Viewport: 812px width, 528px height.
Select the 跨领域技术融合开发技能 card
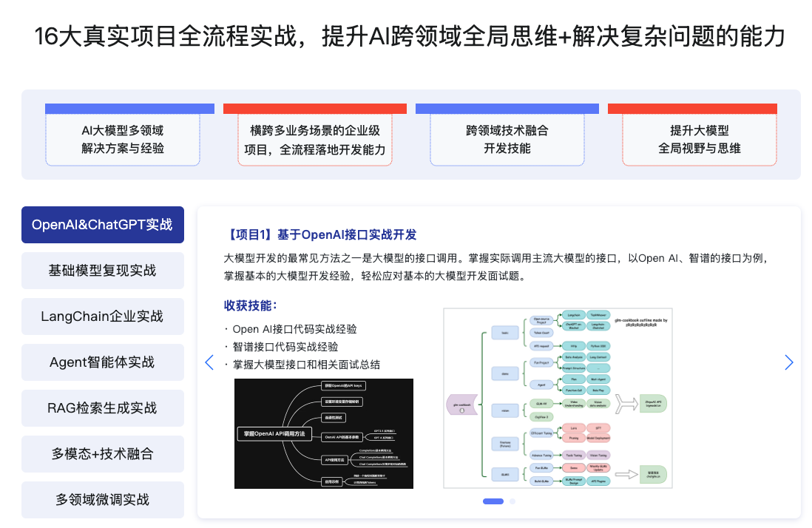pos(507,139)
